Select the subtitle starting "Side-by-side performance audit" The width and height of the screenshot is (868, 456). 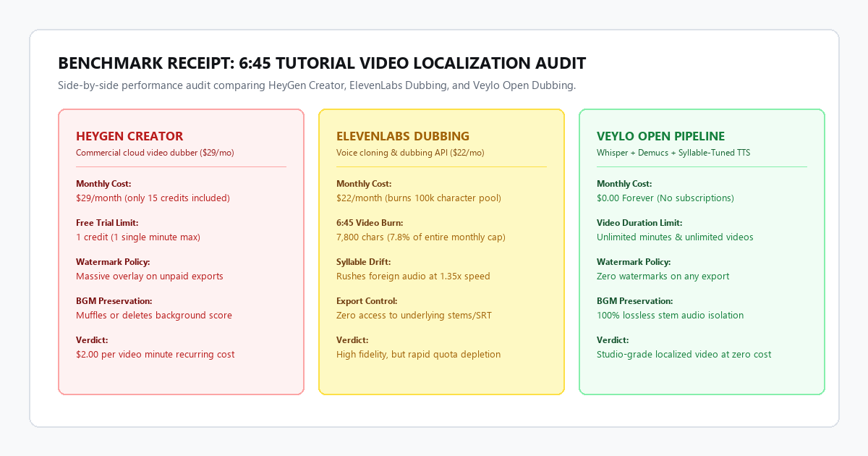click(317, 85)
